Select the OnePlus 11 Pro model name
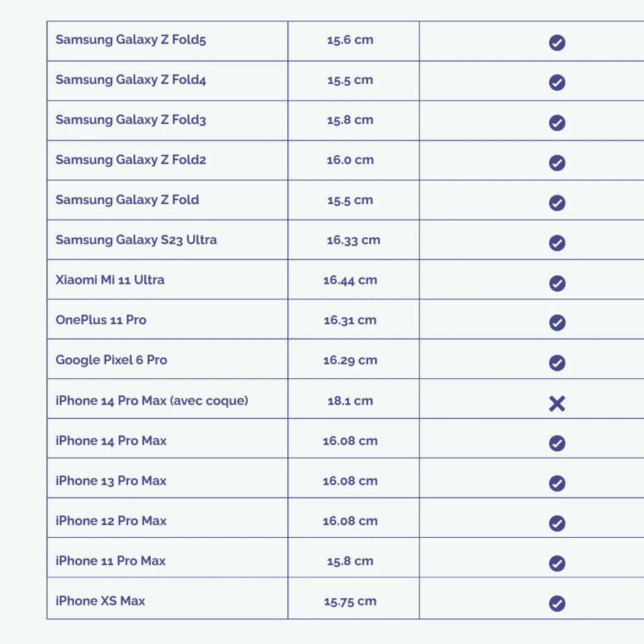This screenshot has width=644, height=644. [101, 320]
